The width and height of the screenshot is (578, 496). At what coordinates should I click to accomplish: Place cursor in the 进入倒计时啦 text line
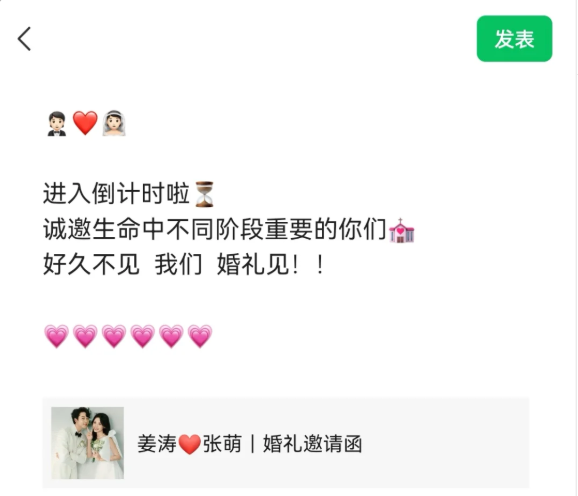(116, 193)
